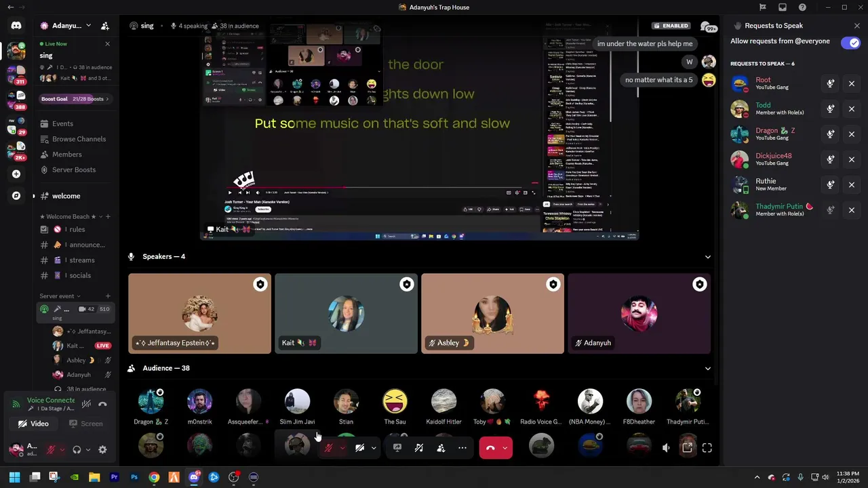Turn on Video button in voice panel
Image resolution: width=868 pixels, height=488 pixels.
point(33,424)
